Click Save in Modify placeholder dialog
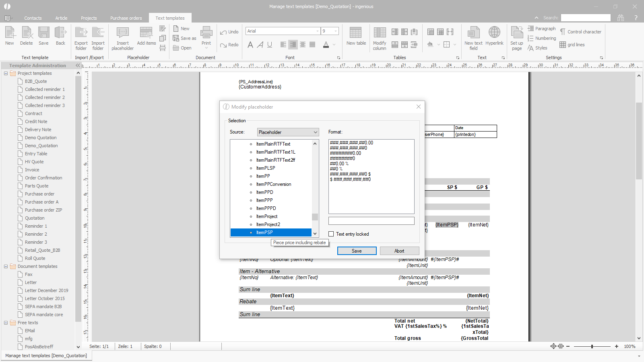 (x=357, y=251)
